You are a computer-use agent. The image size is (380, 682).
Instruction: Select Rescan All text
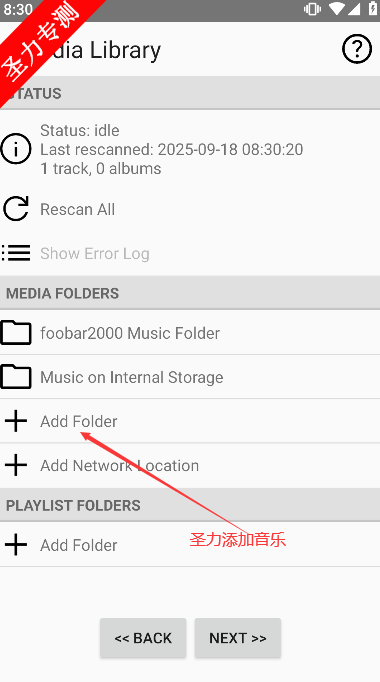point(77,209)
